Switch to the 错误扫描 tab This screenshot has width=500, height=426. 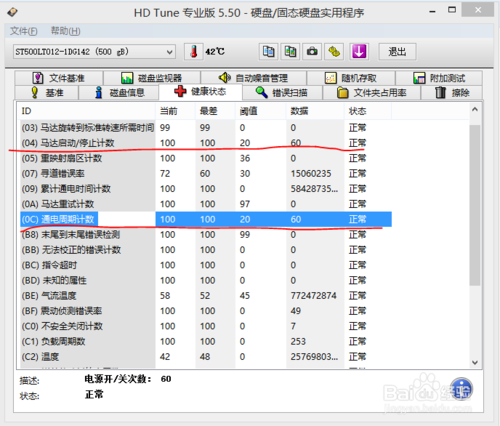pos(282,92)
